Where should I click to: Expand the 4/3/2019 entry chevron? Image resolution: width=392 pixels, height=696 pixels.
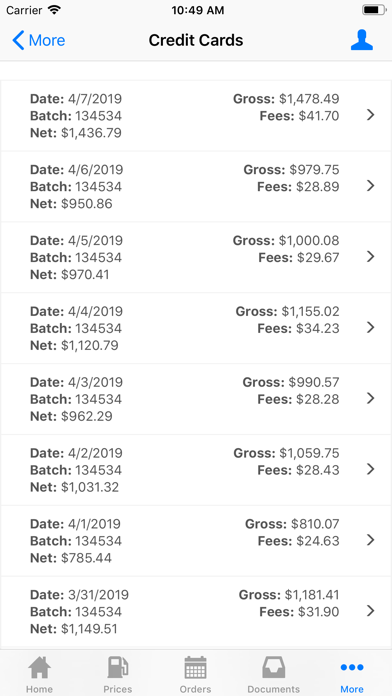tap(371, 399)
